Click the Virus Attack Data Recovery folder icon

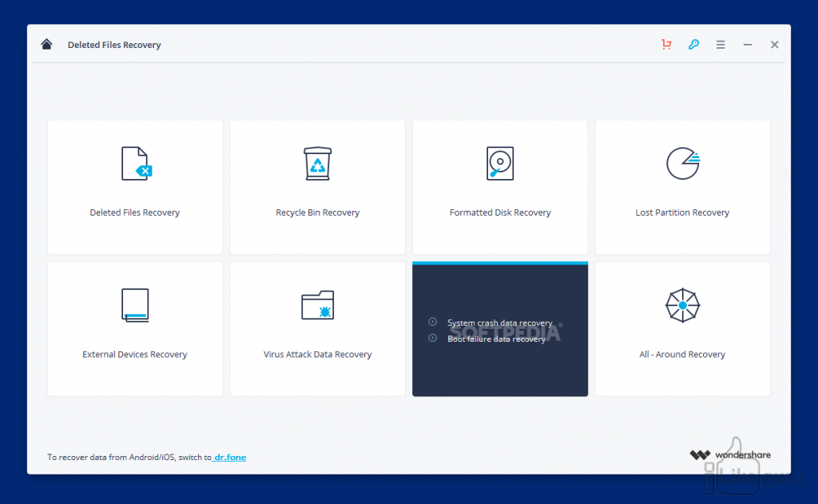coord(317,305)
